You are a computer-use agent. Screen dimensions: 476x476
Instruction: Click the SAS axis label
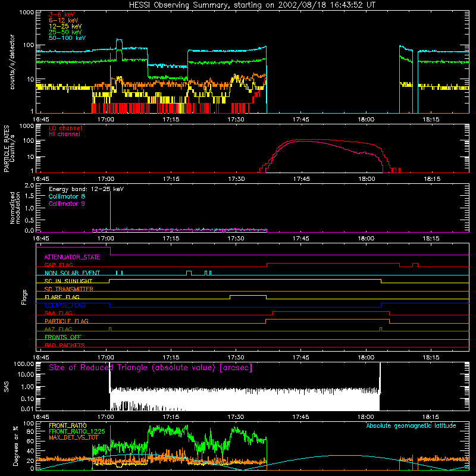tap(7, 386)
